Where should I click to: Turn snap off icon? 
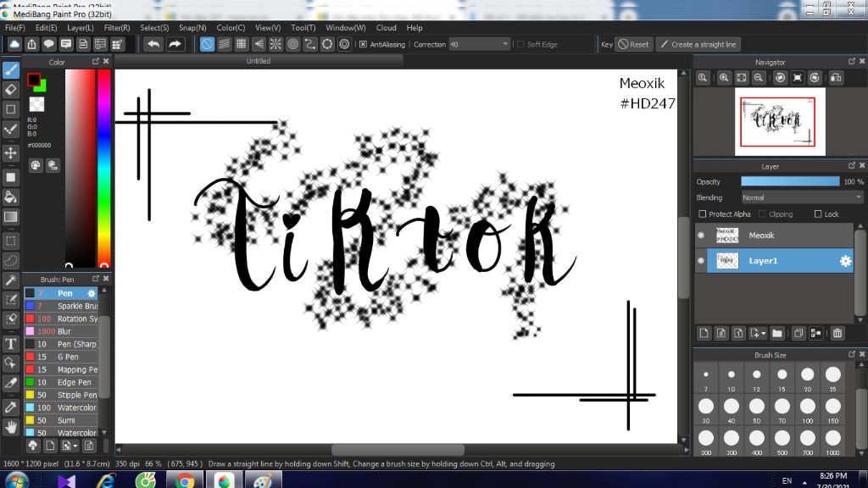(207, 44)
